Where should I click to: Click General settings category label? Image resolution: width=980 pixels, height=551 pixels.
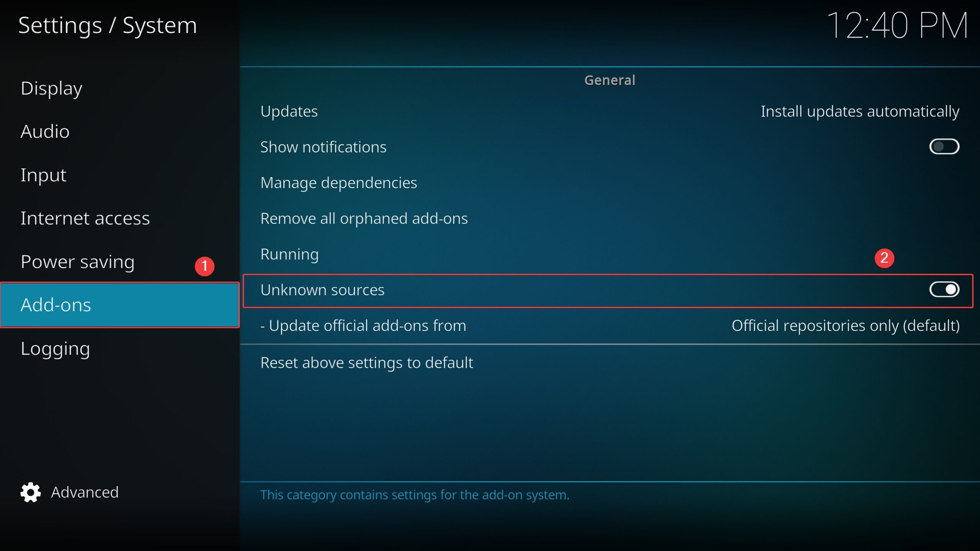(x=609, y=80)
